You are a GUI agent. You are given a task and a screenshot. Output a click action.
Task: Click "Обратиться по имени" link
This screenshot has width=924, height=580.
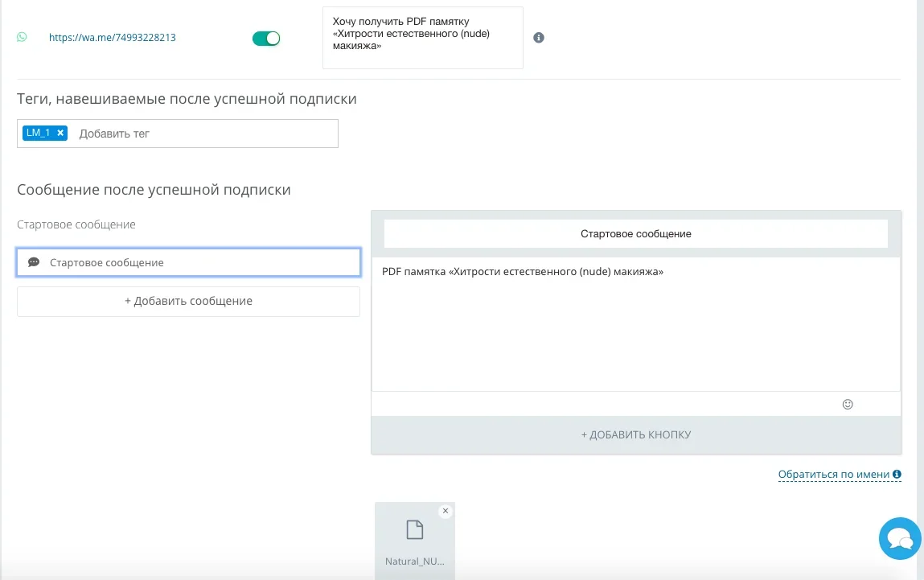833,475
